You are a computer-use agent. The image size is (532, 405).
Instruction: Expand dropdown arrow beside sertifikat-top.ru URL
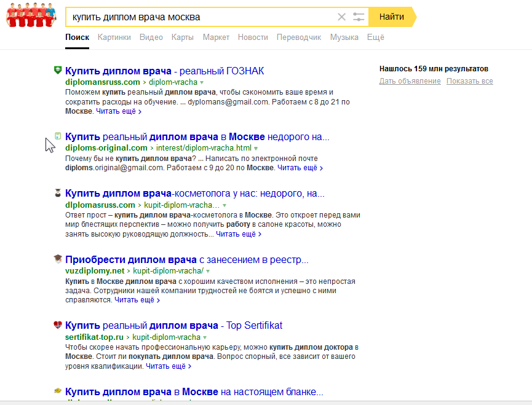pyautogui.click(x=205, y=337)
